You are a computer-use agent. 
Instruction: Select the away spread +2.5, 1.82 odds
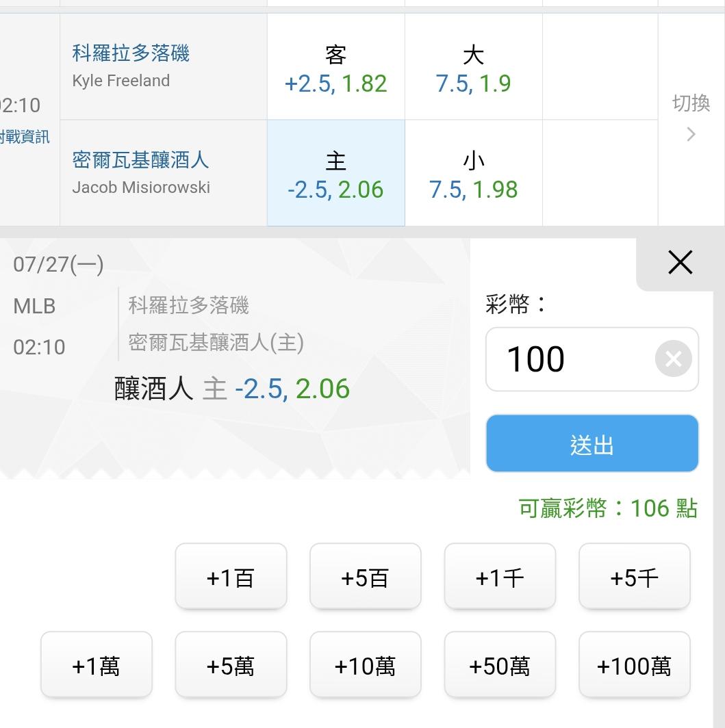point(335,67)
